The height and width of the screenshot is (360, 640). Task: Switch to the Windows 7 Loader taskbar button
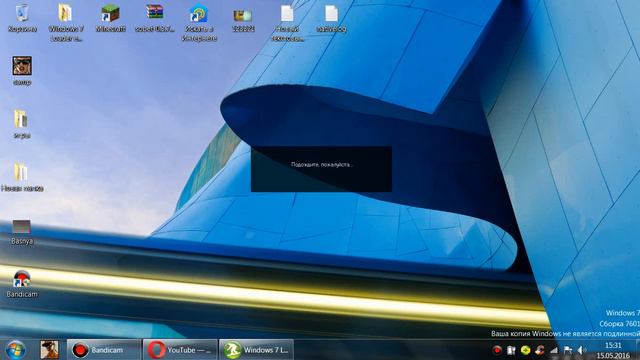(256, 350)
